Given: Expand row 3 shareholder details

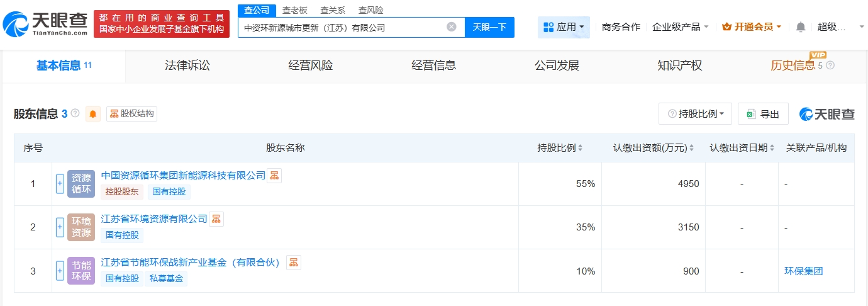Looking at the screenshot, I should click(60, 271).
